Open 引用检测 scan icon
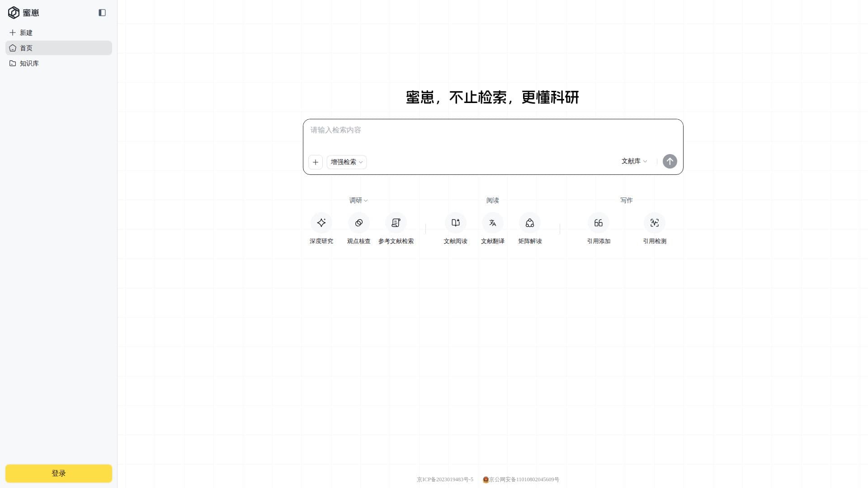Screen dimensions: 868x488 click(x=655, y=223)
